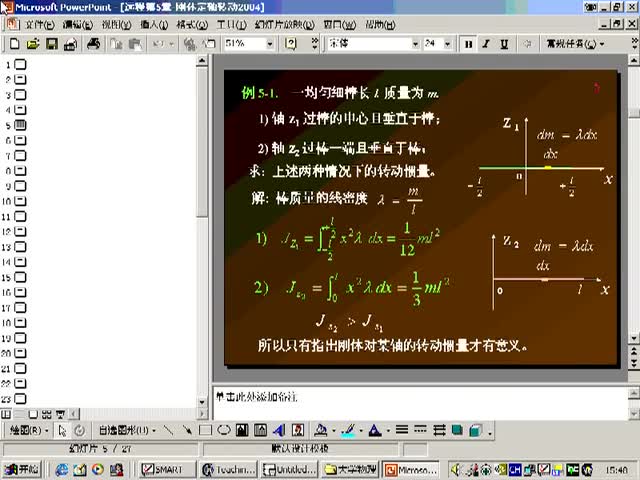The width and height of the screenshot is (640, 480).
Task: Print the presentation with the printer icon
Action: pos(93,44)
